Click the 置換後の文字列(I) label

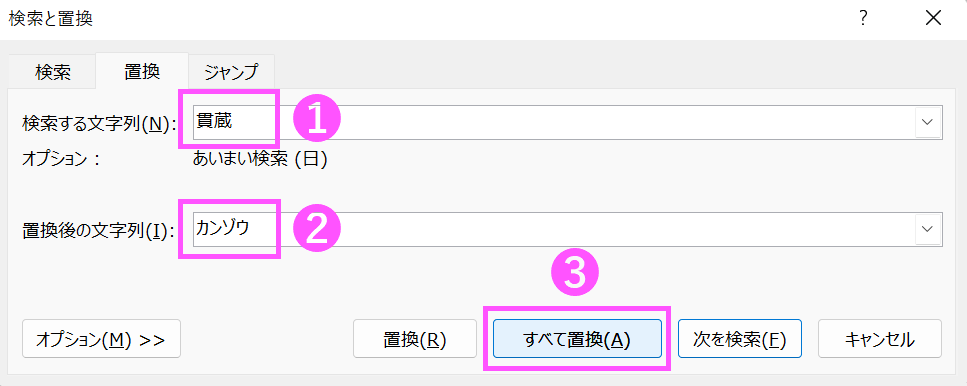click(99, 231)
